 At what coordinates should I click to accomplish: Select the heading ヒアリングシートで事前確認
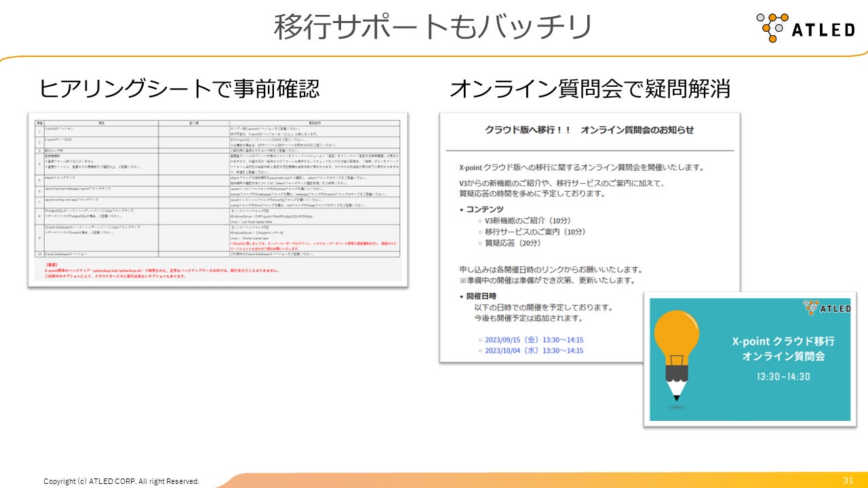click(x=179, y=89)
